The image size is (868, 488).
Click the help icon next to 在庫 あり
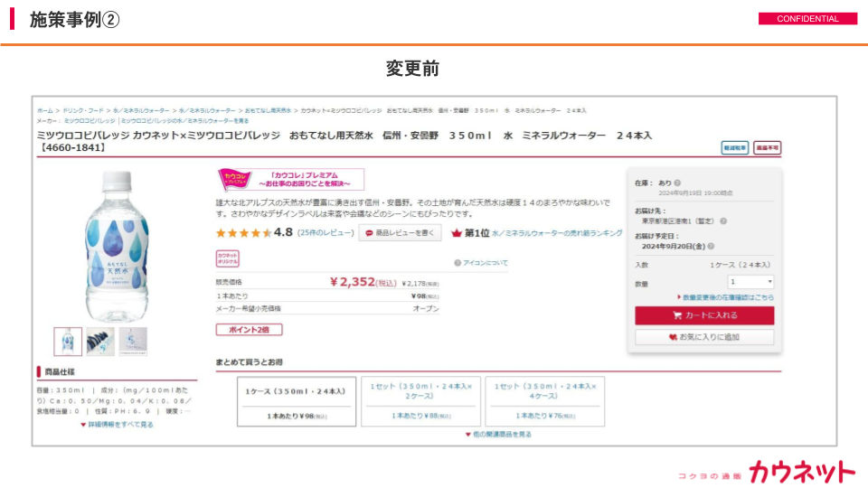pos(677,183)
